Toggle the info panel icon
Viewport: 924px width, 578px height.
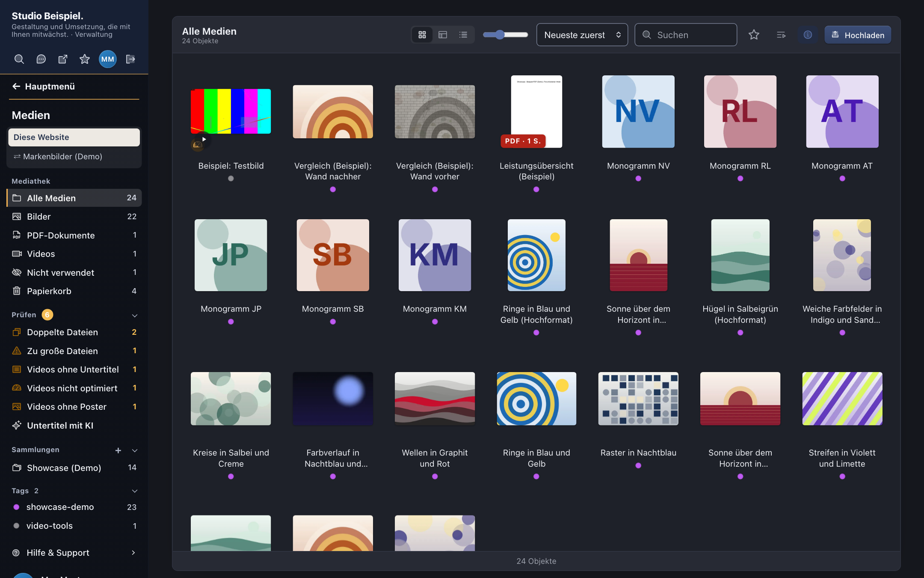click(x=808, y=35)
